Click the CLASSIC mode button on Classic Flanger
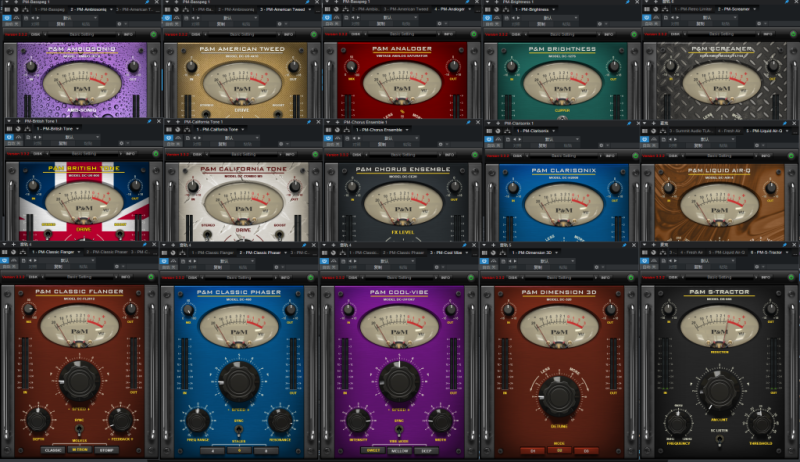Screen dimensions: 800x462 tap(54, 450)
